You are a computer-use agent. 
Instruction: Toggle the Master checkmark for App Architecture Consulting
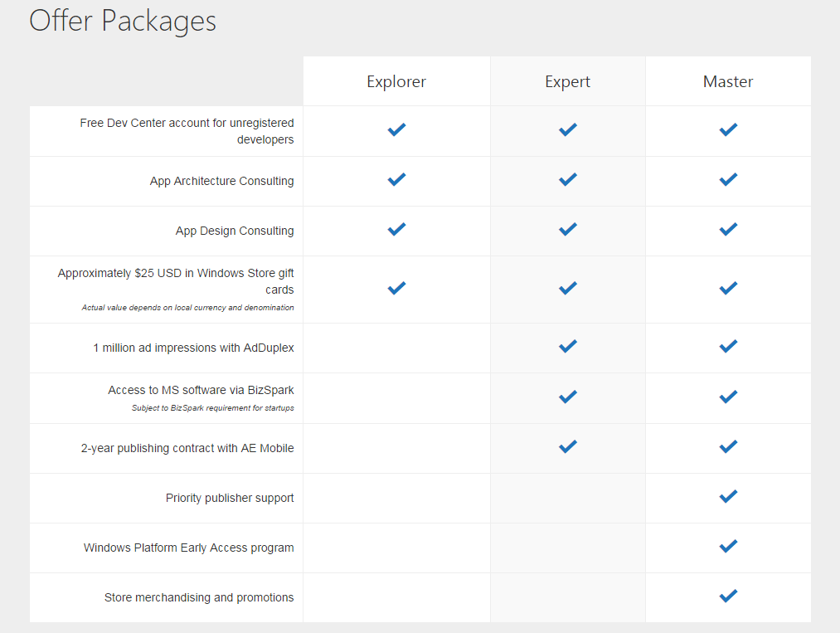coord(728,179)
